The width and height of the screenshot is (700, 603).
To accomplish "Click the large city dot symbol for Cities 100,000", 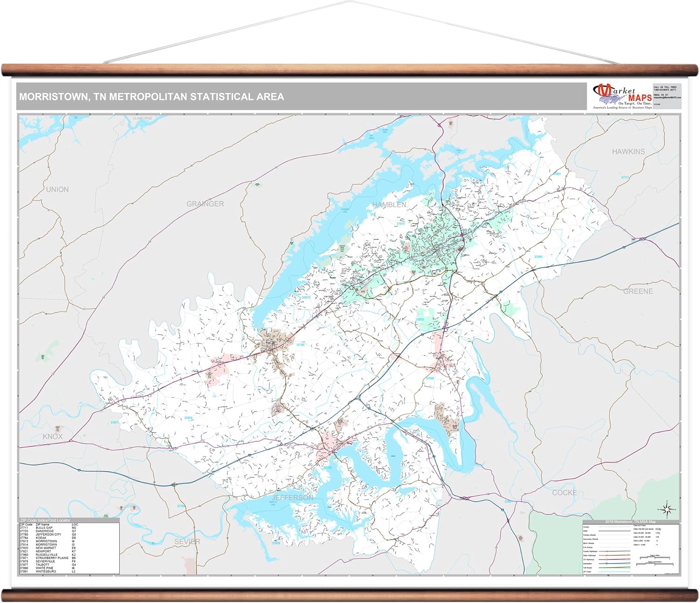I will (656, 529).
